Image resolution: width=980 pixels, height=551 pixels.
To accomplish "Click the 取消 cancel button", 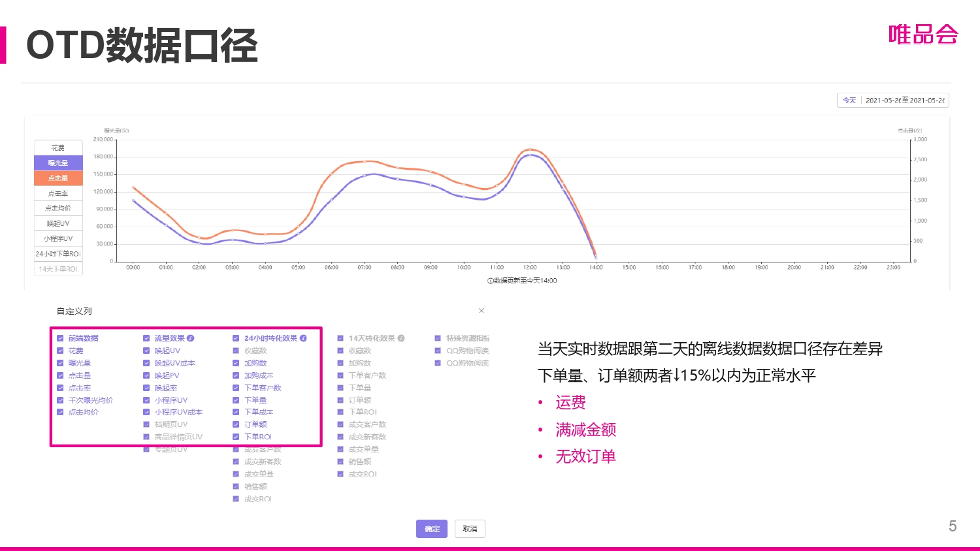I will click(470, 529).
